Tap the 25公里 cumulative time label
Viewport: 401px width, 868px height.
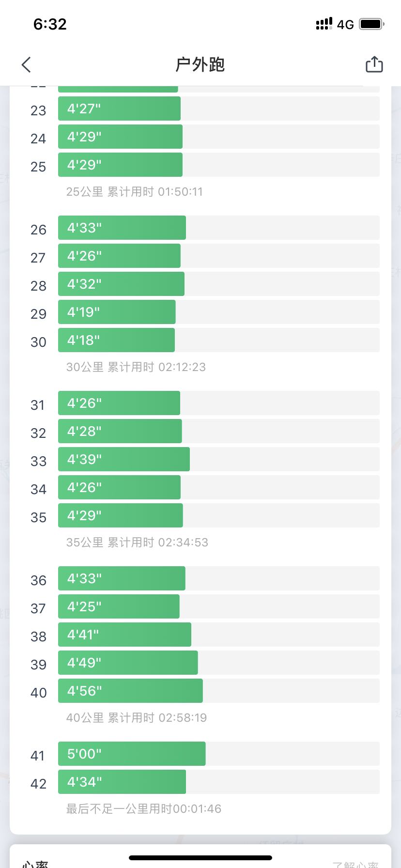pos(135,192)
